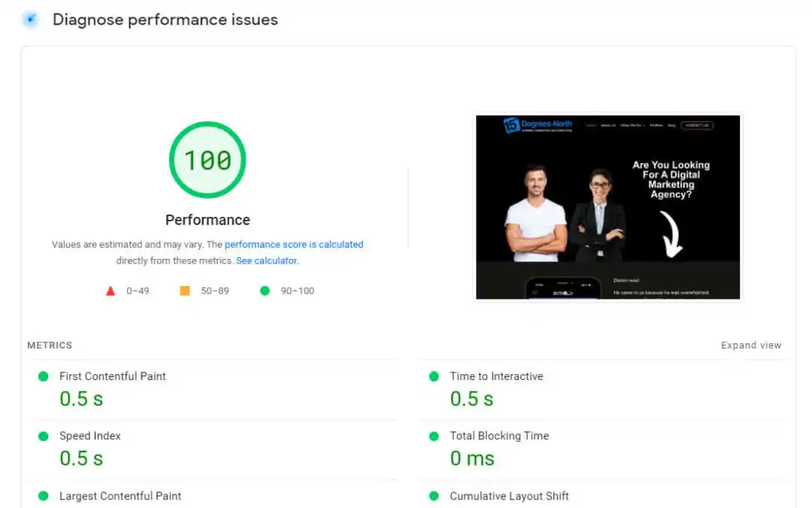The width and height of the screenshot is (812, 508).
Task: Click the Degrees North logo in thumbnail
Action: coord(538,125)
